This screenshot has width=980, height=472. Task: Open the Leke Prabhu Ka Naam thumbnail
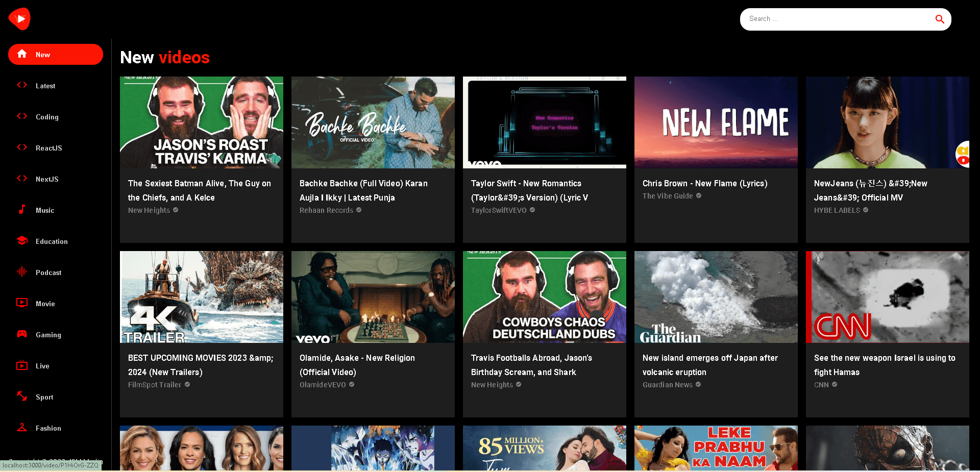716,448
